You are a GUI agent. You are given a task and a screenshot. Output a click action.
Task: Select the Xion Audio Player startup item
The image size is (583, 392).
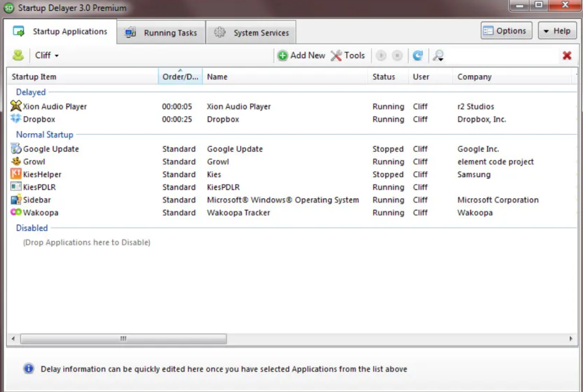click(x=55, y=106)
